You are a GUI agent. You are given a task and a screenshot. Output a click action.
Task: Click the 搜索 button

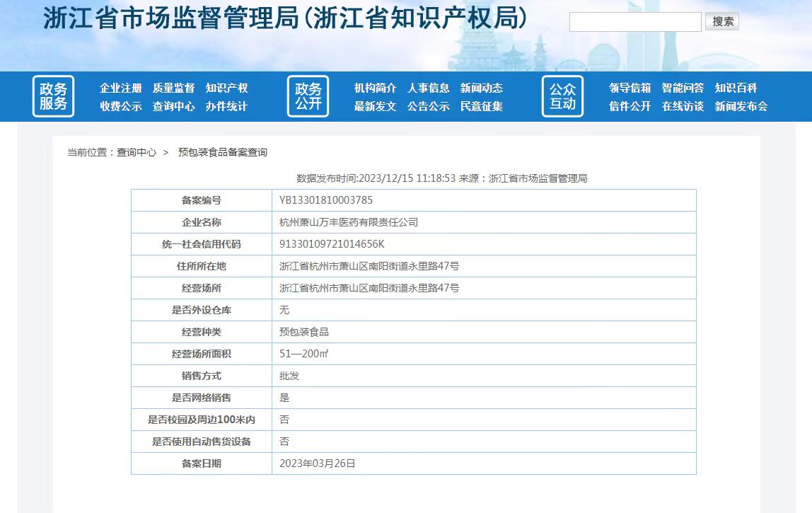[722, 22]
